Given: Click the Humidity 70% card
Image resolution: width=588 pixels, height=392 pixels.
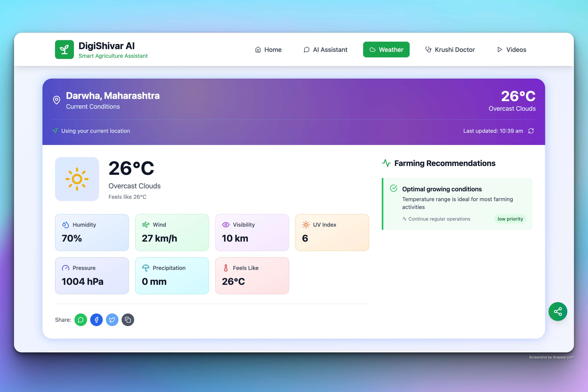Looking at the screenshot, I should (92, 232).
